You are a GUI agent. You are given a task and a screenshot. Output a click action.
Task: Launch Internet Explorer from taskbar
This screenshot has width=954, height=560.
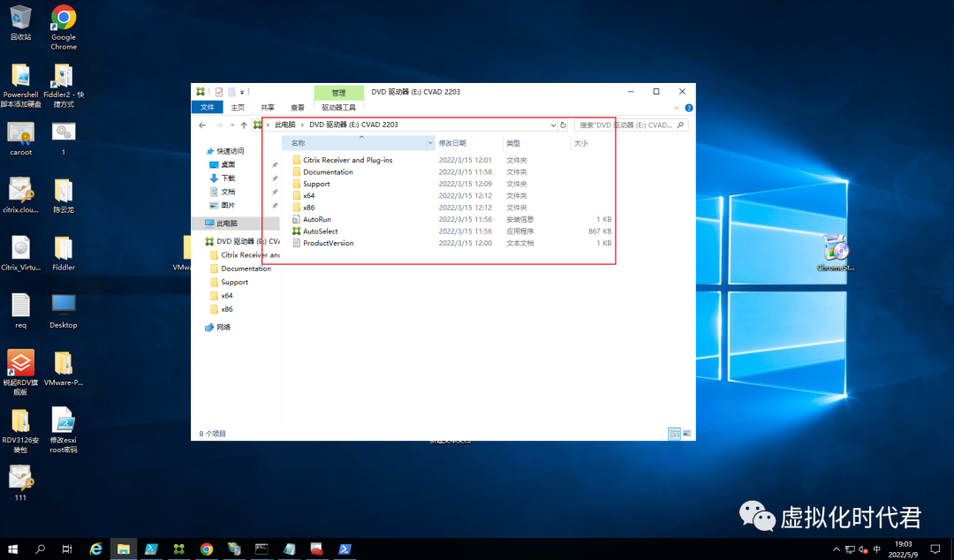(x=95, y=549)
